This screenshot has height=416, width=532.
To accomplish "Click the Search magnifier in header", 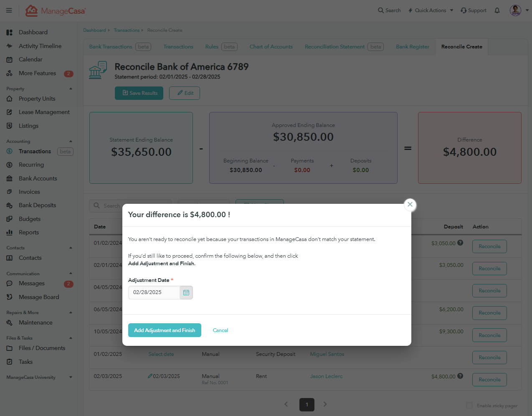I will coord(380,10).
